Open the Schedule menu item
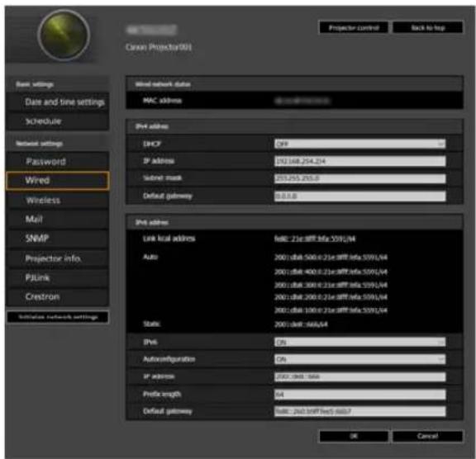This screenshot has width=476, height=459. (57, 121)
